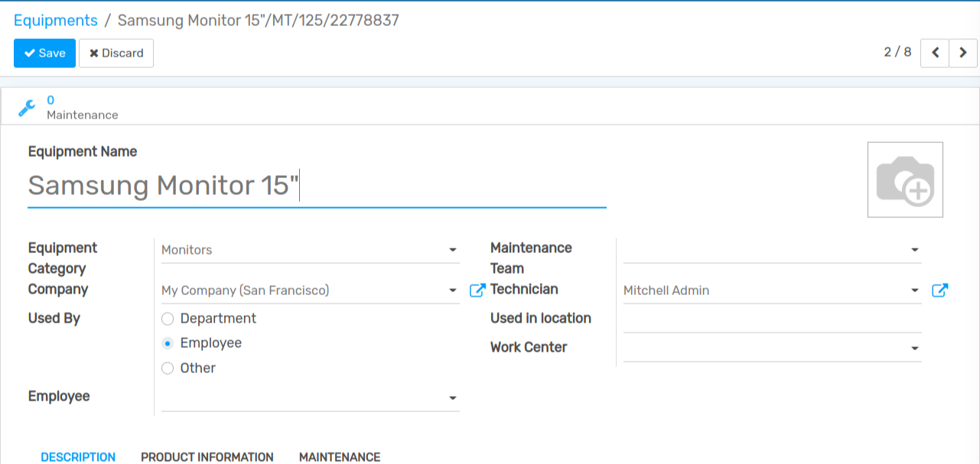The width and height of the screenshot is (980, 464).
Task: Go to previous equipment record arrow
Action: 934,54
